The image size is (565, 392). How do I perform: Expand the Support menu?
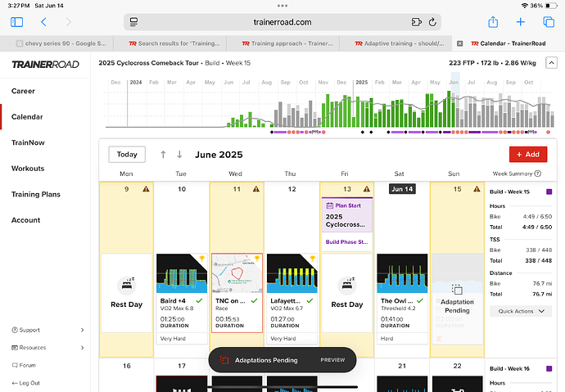47,330
